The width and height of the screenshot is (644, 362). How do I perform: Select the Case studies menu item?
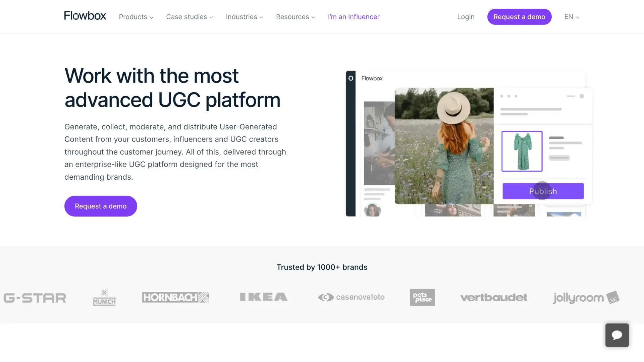pyautogui.click(x=189, y=17)
